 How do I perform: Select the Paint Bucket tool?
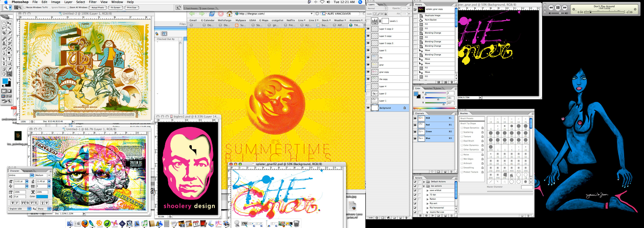(9, 48)
